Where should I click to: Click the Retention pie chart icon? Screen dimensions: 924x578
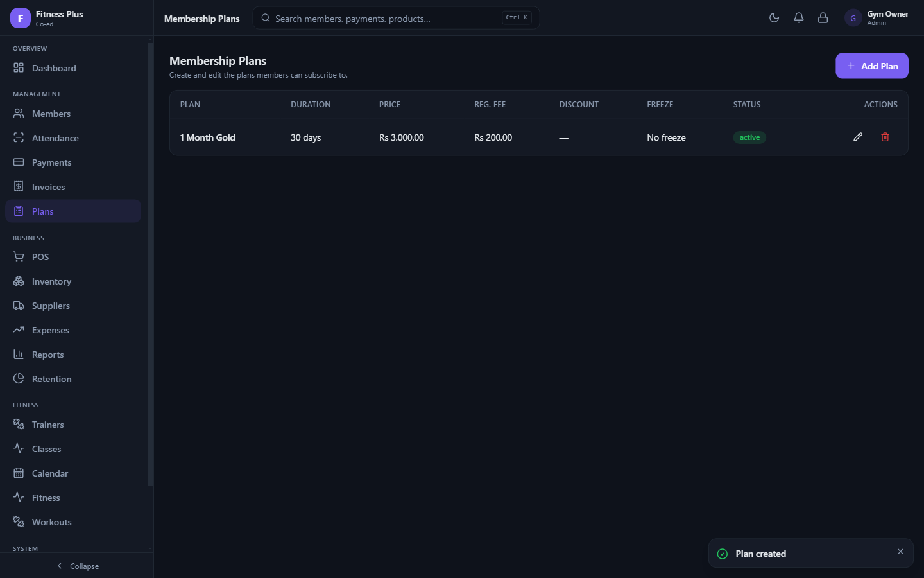[19, 379]
